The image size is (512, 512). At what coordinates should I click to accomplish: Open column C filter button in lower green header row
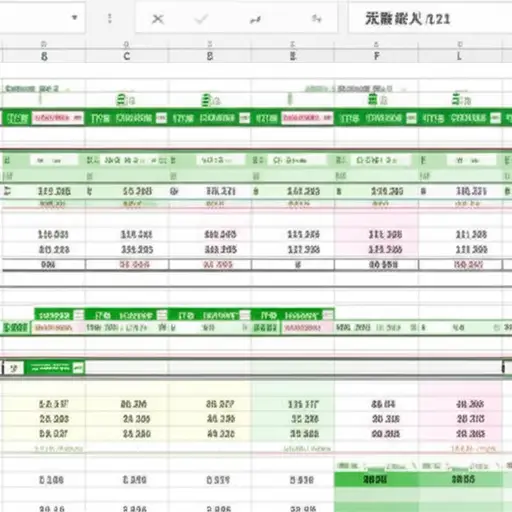162,315
